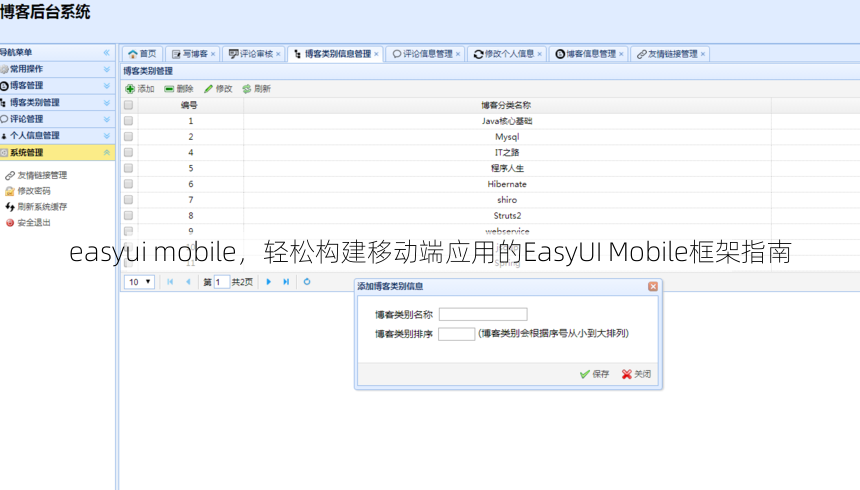This screenshot has height=490, width=860.
Task: Go to first page pager icon
Action: click(x=170, y=281)
